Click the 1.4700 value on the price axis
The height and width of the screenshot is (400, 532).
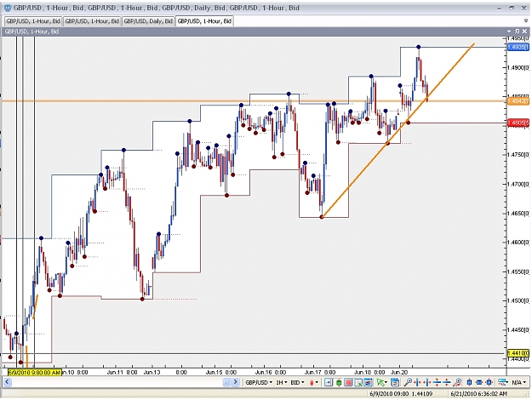point(518,184)
